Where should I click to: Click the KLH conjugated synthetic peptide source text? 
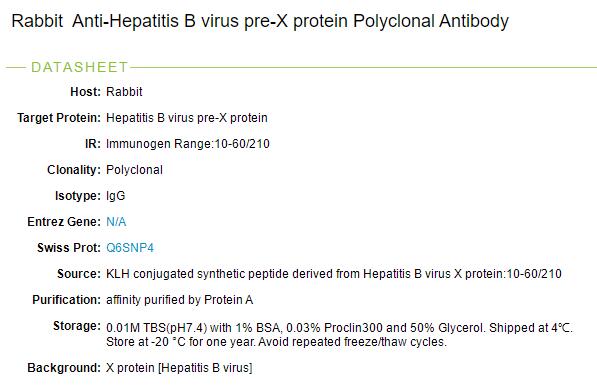tap(334, 274)
